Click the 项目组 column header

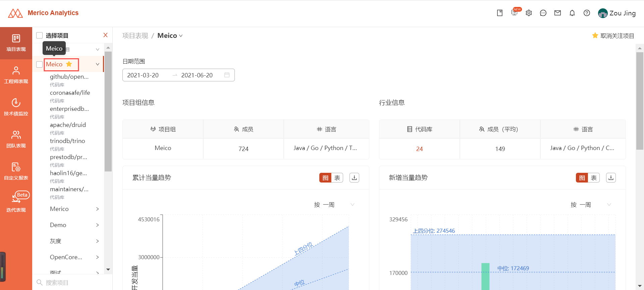tap(163, 129)
